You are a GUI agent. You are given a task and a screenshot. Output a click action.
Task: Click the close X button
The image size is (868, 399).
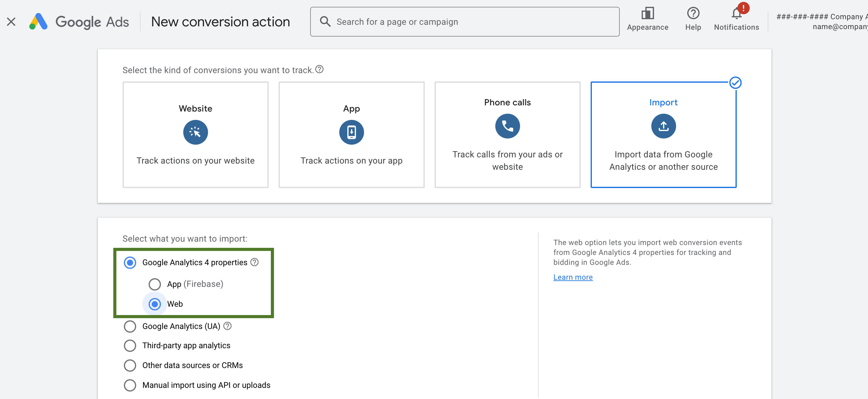click(11, 22)
